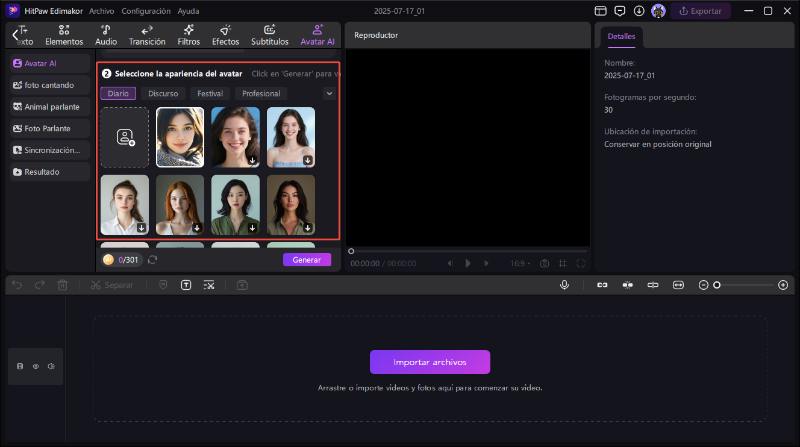Toggle fullscreen in the player
Viewport: 800px width, 447px height.
[581, 263]
